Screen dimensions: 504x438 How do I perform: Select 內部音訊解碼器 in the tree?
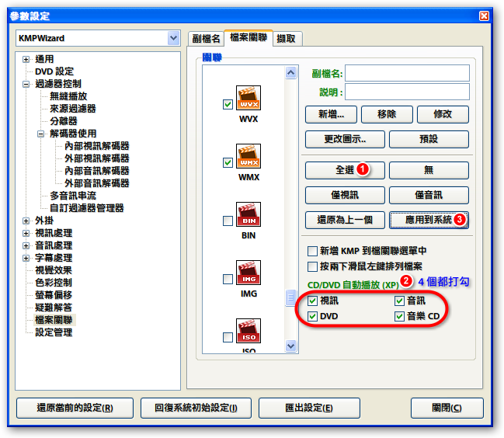coord(97,171)
